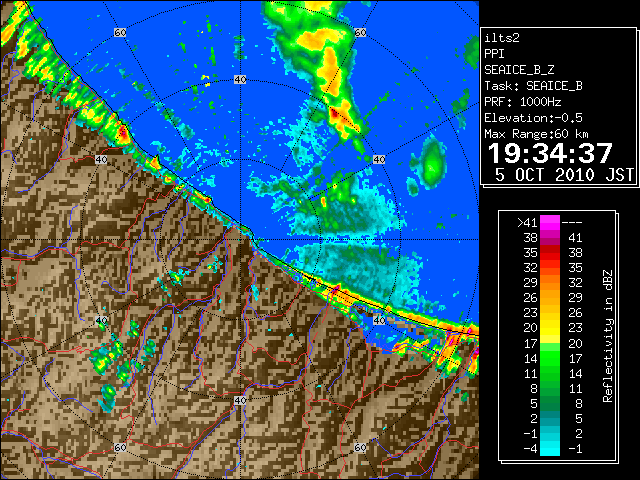This screenshot has height=480, width=640.
Task: Click the radar site name "ilts2"
Action: 502,38
